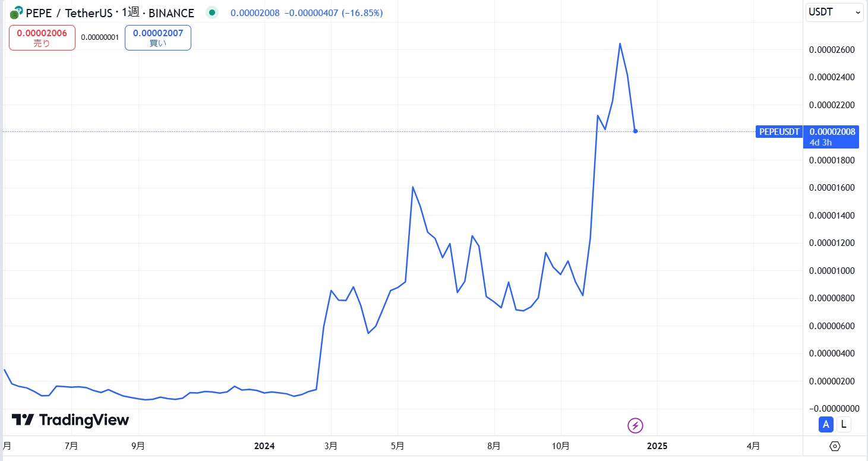Click the 0.00002600 price axis label
The image size is (868, 461).
tap(832, 50)
